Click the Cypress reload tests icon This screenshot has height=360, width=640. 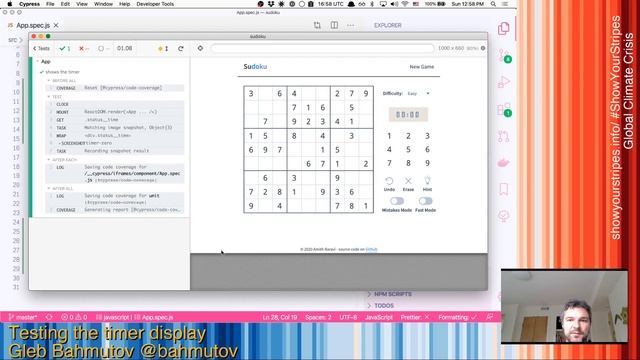180,48
